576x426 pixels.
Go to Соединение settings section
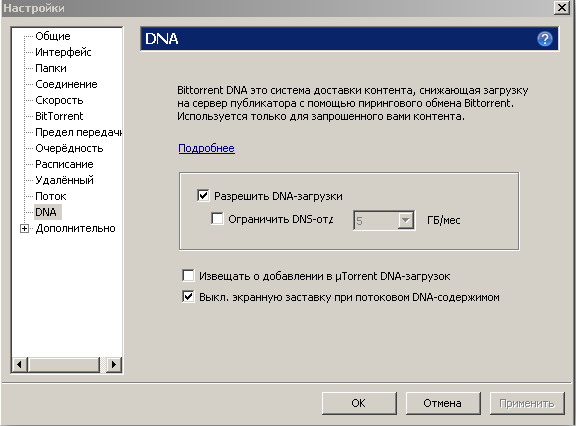66,84
